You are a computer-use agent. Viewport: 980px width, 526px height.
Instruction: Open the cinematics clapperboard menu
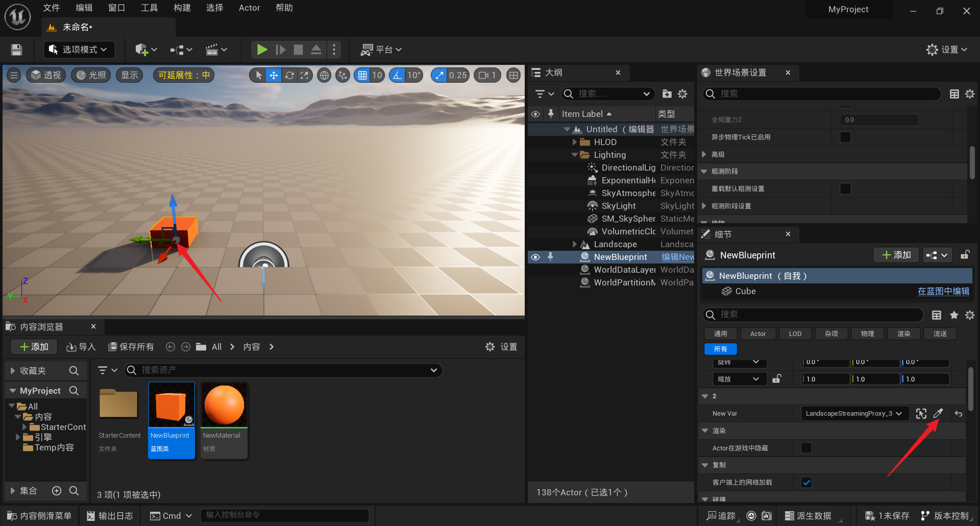pos(216,50)
